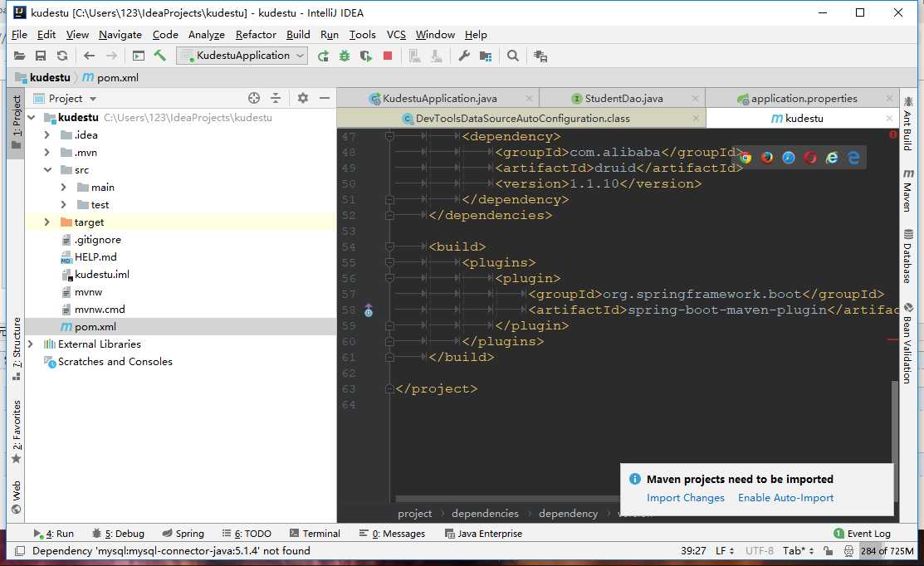Open the Maven side tool window
The width and height of the screenshot is (924, 566).
(908, 190)
